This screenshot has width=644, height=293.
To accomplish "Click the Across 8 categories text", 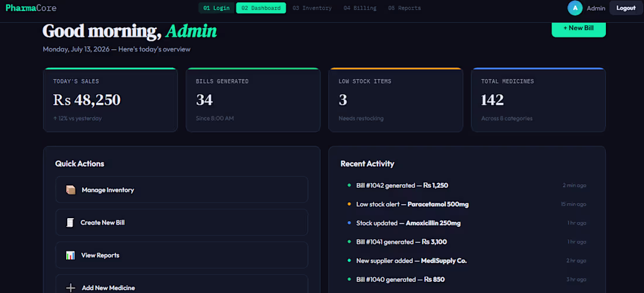I will [507, 118].
